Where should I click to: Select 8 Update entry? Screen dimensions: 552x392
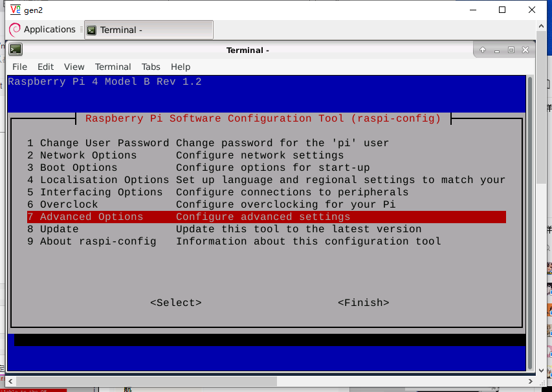tap(267, 229)
